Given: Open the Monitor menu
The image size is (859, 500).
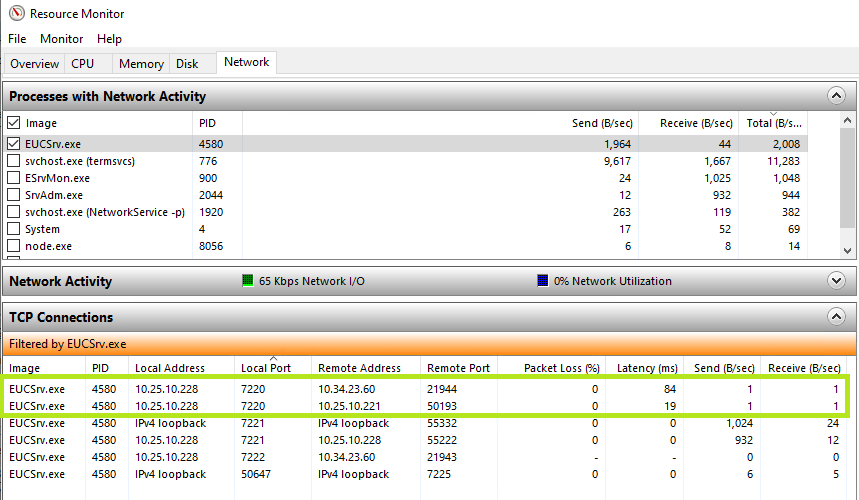Looking at the screenshot, I should coord(61,39).
